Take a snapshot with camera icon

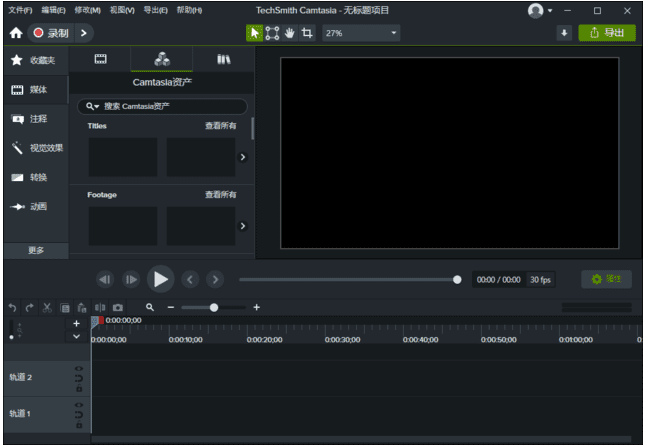[118, 307]
